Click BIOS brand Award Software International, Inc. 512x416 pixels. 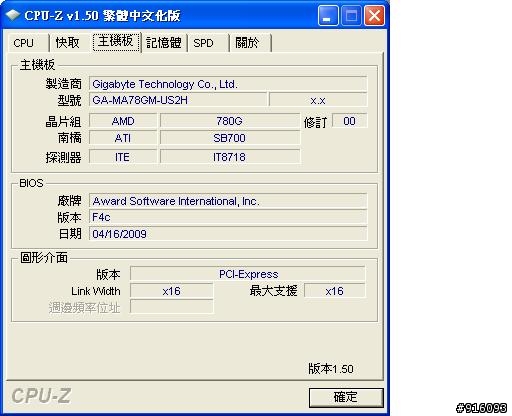(228, 201)
